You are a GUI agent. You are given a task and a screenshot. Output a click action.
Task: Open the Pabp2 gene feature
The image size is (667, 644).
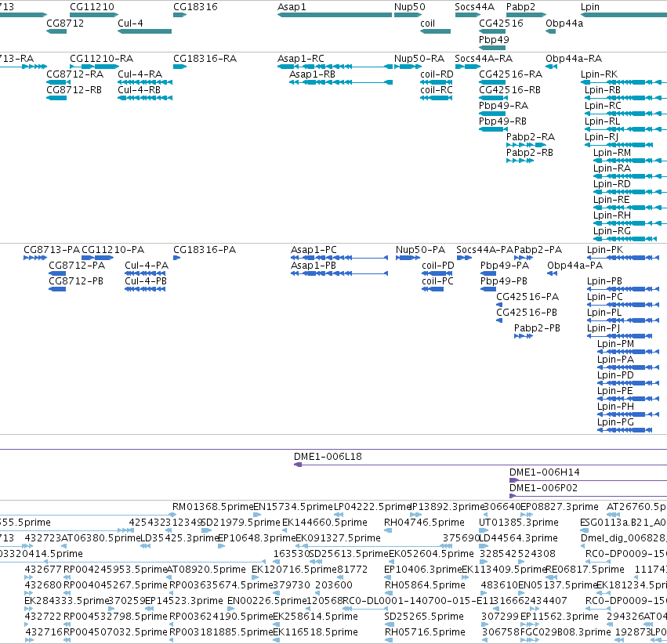point(526,15)
